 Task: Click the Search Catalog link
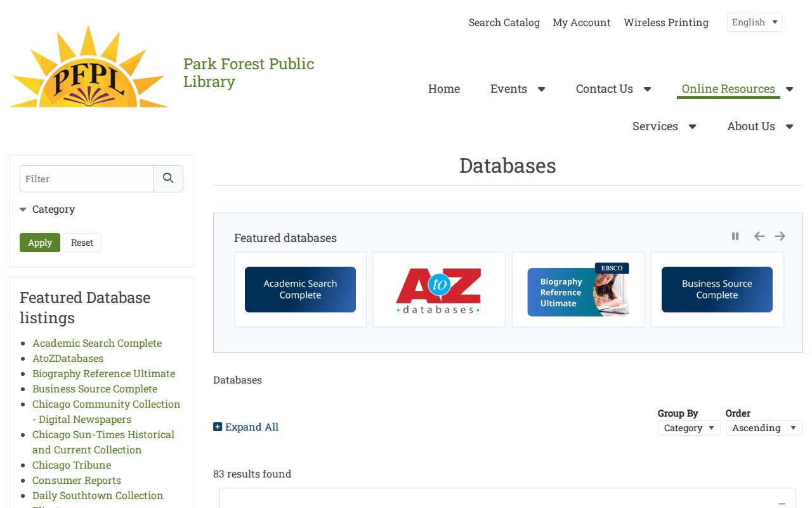504,22
